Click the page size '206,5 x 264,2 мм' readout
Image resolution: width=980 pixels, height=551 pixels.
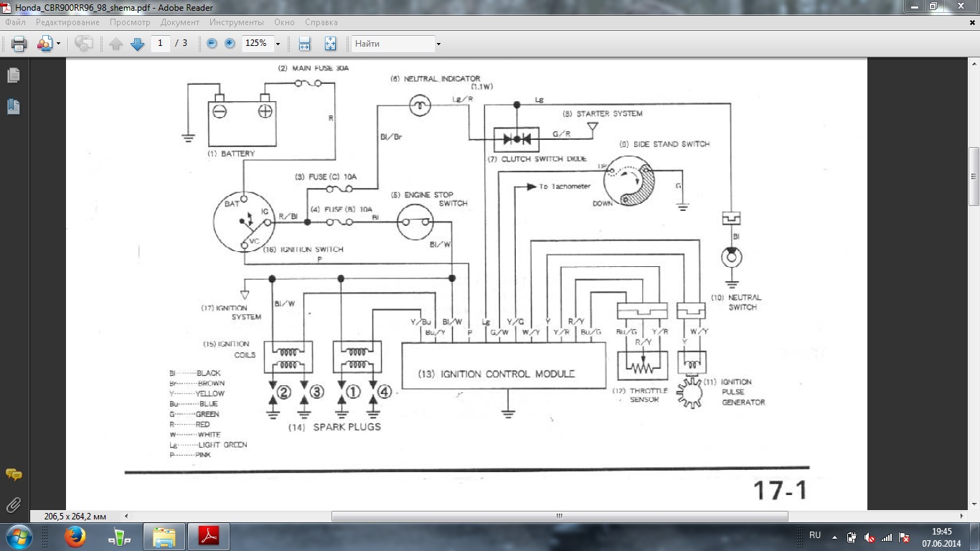75,516
